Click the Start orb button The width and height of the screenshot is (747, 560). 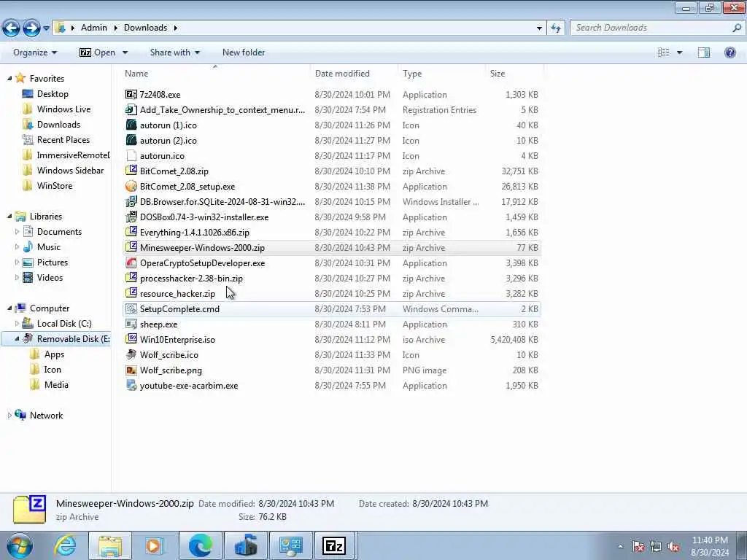(20, 545)
